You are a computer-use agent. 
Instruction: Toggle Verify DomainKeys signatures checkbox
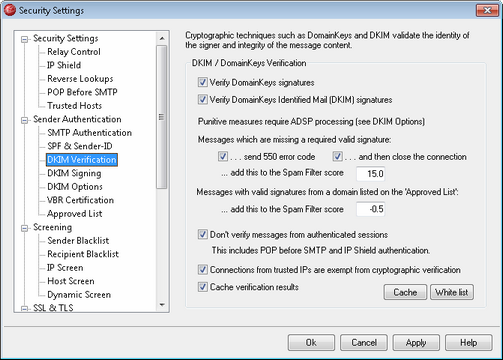coord(203,82)
